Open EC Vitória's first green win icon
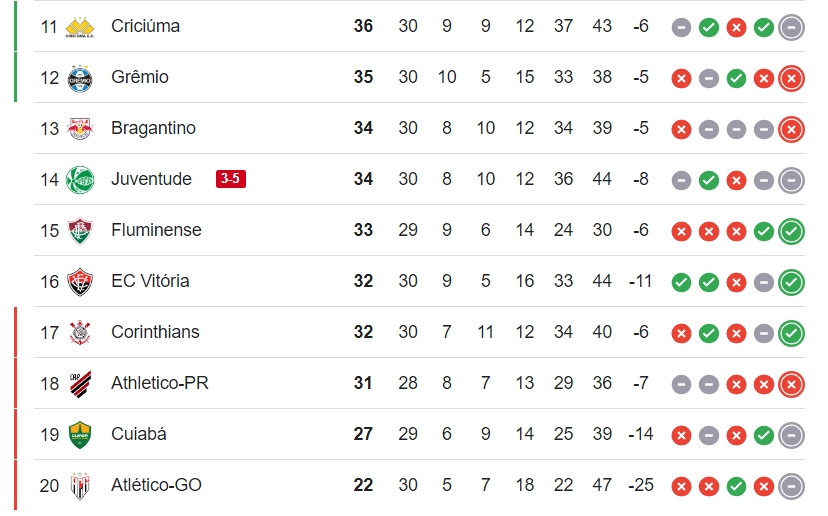 click(x=681, y=283)
